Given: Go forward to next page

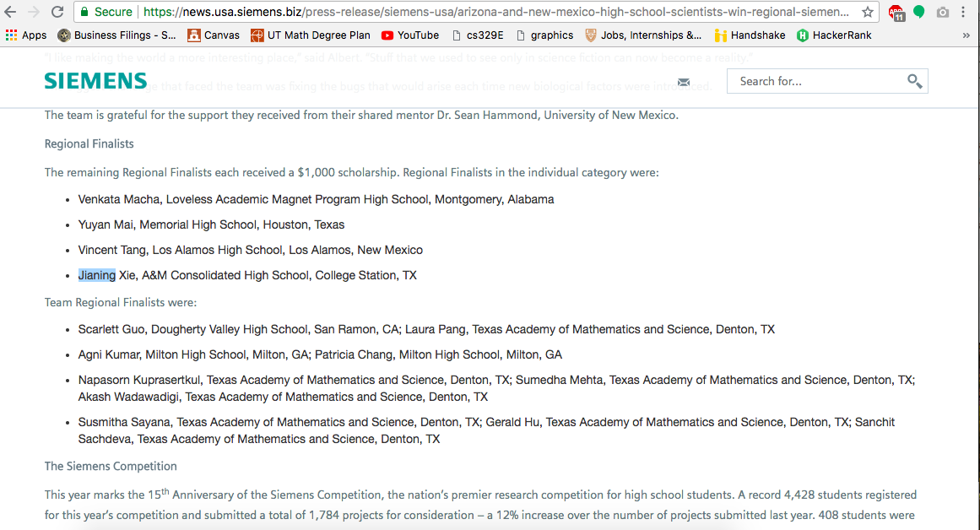Looking at the screenshot, I should click(34, 12).
